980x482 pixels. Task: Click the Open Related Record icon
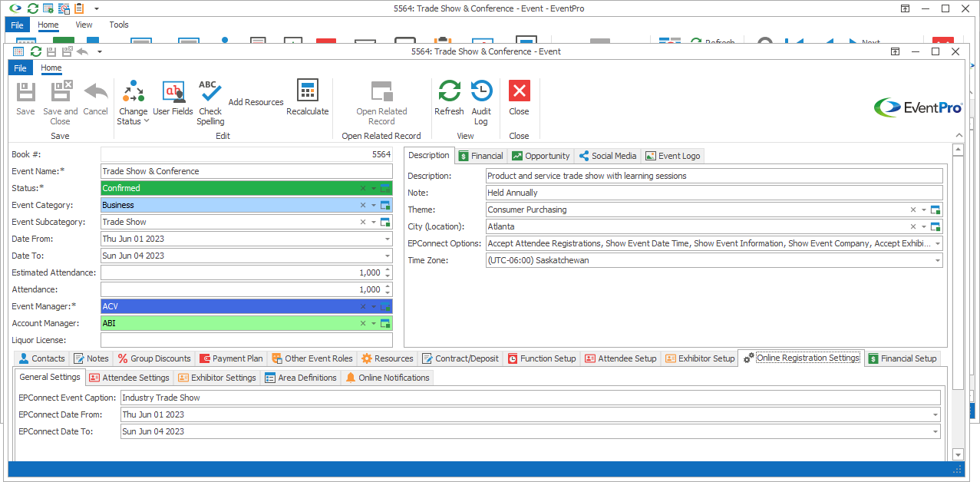(x=381, y=91)
